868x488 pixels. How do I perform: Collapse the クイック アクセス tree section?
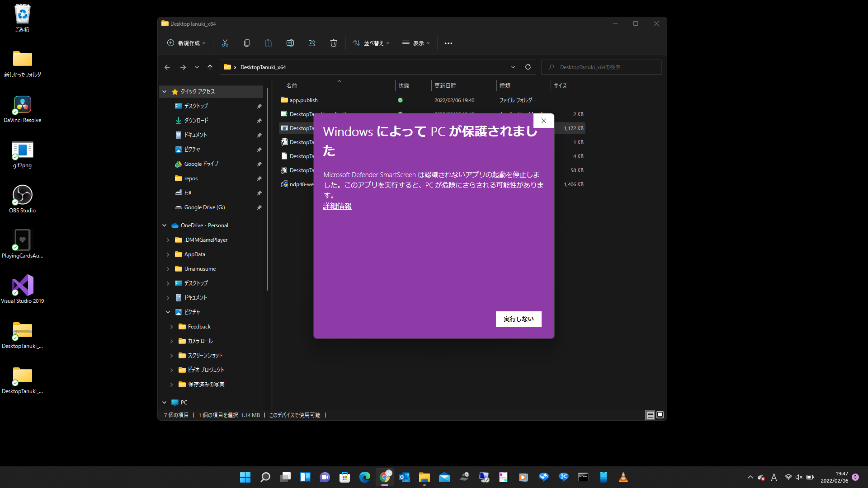(165, 92)
